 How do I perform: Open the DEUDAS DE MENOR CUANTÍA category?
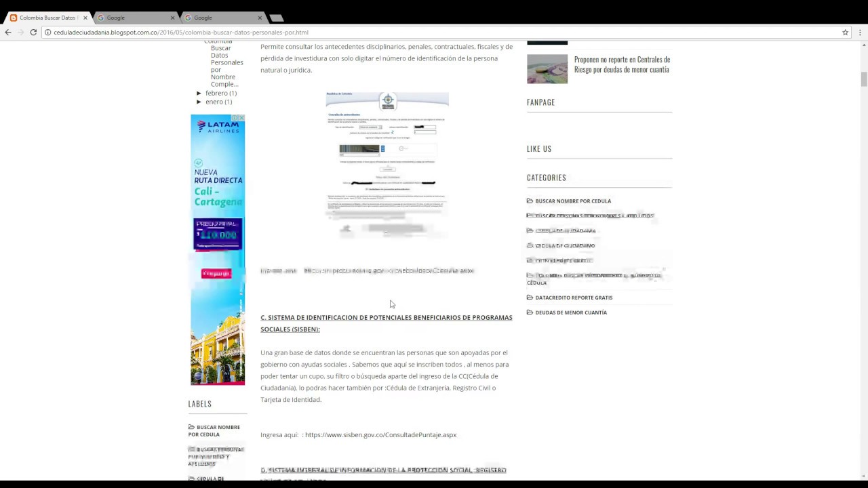point(571,312)
